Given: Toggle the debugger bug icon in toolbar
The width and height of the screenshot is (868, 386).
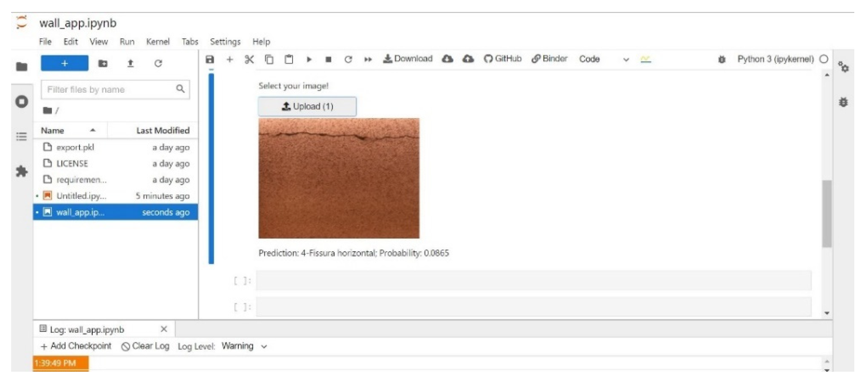Looking at the screenshot, I should click(722, 60).
